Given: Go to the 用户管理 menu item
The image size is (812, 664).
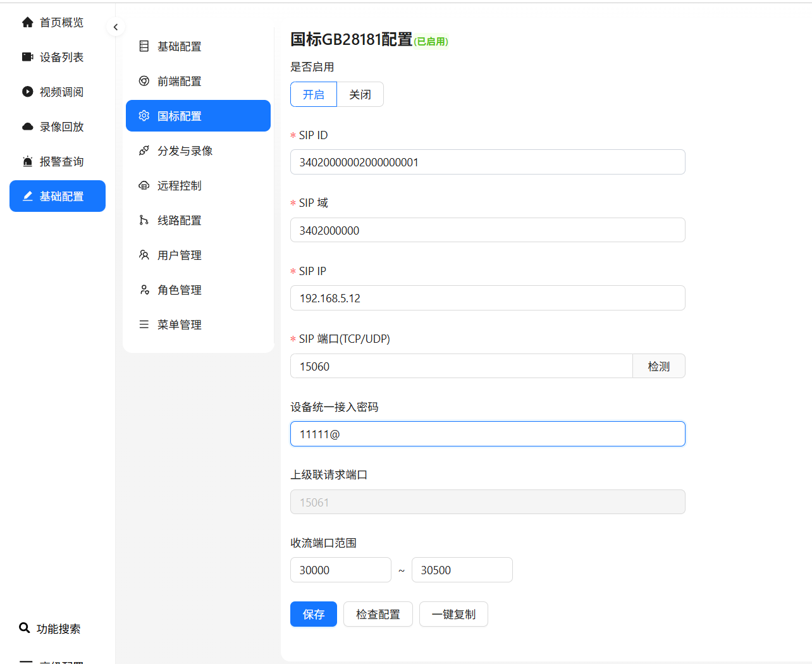Looking at the screenshot, I should 179,255.
